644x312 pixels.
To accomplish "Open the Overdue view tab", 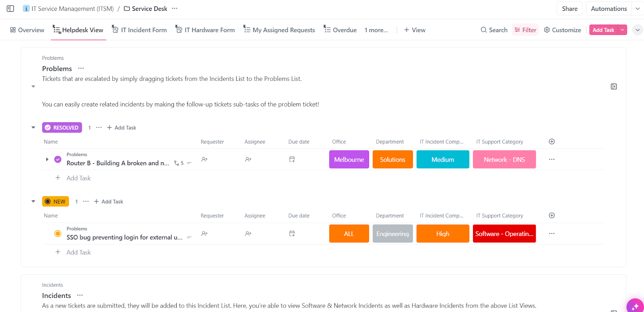I will pos(340,30).
